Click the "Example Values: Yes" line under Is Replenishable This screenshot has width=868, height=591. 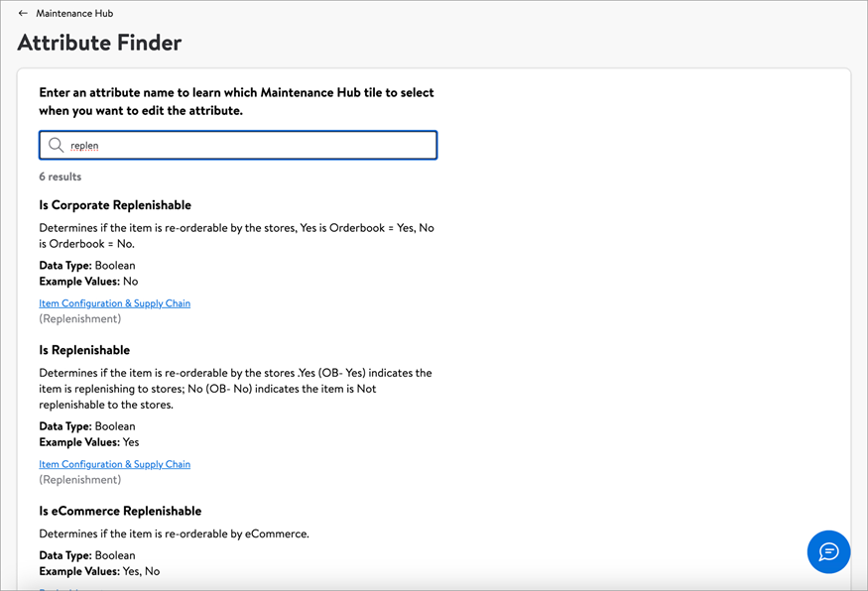click(89, 442)
